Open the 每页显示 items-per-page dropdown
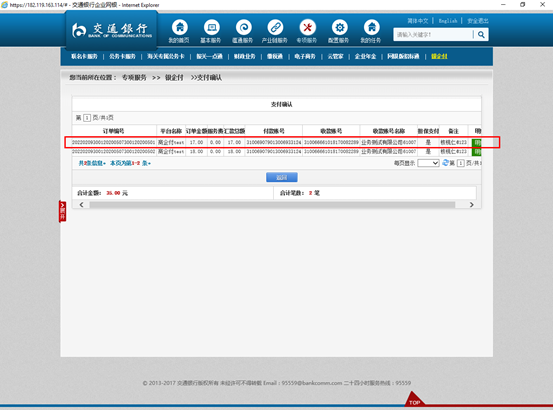This screenshot has width=553, height=410. (428, 163)
